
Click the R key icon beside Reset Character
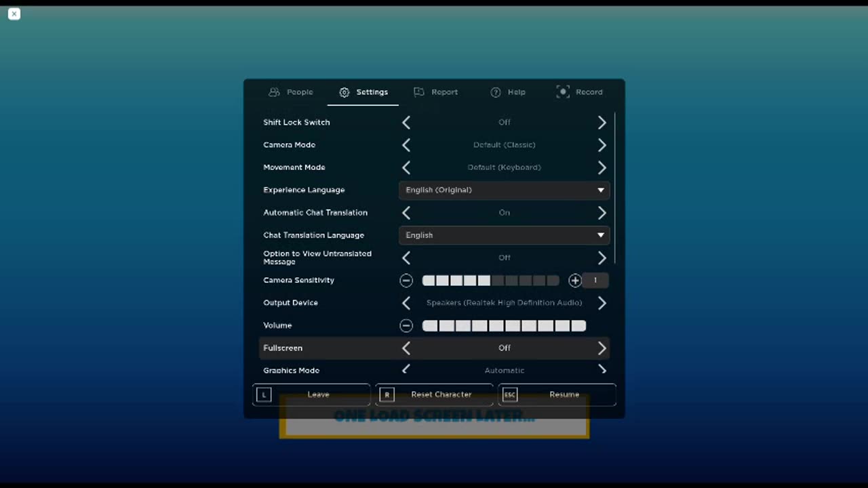point(387,394)
